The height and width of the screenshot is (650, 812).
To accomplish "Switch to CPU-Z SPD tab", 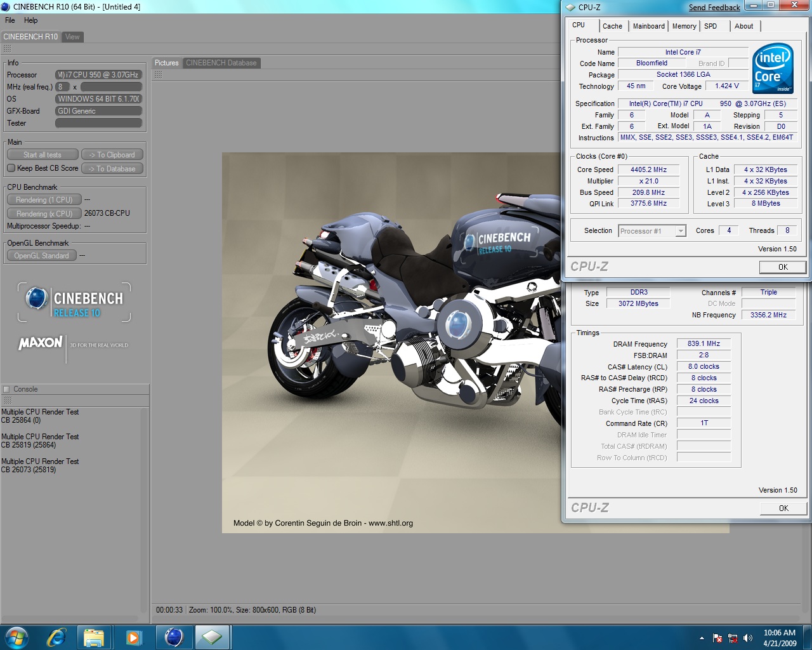I will pyautogui.click(x=710, y=26).
